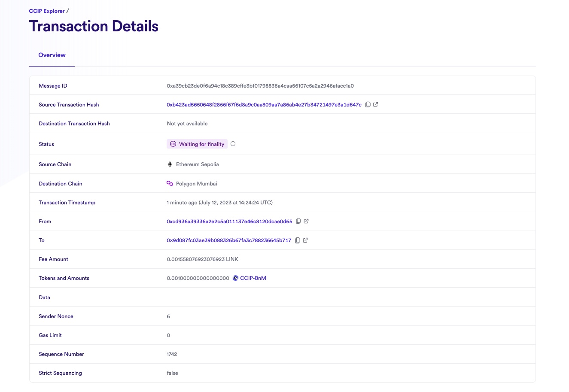The width and height of the screenshot is (569, 392).
Task: Copy the Source Transaction Hash
Action: pos(368,104)
